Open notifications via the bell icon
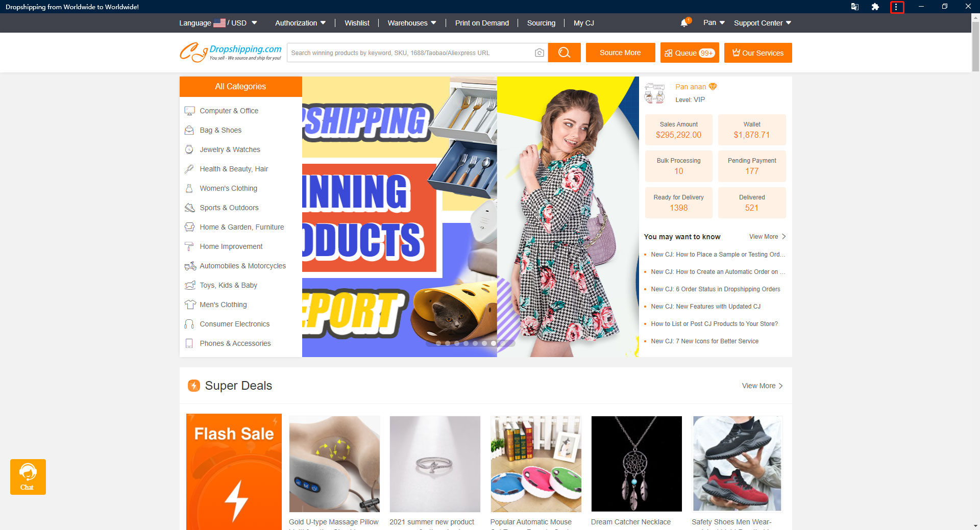 tap(684, 23)
